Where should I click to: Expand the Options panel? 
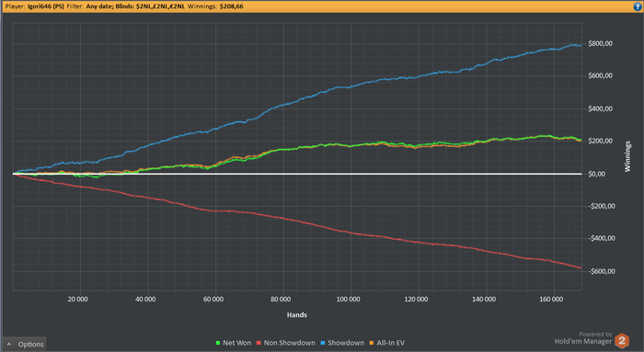[25, 345]
